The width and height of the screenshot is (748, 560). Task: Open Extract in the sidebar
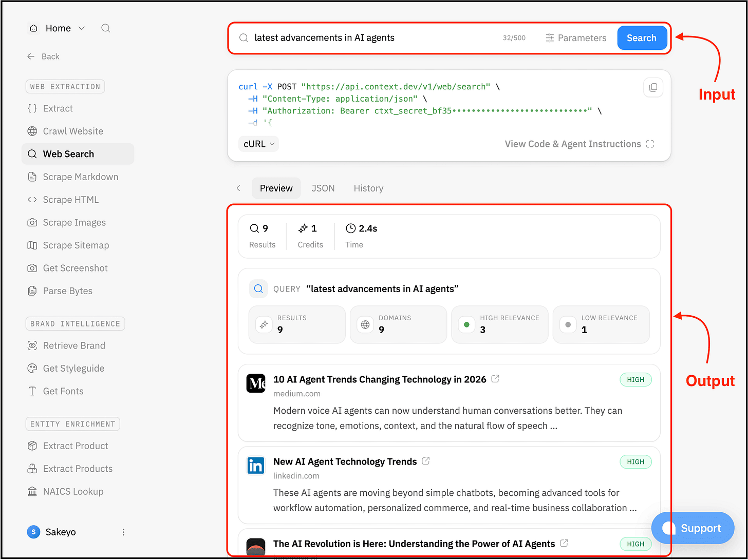[78, 108]
